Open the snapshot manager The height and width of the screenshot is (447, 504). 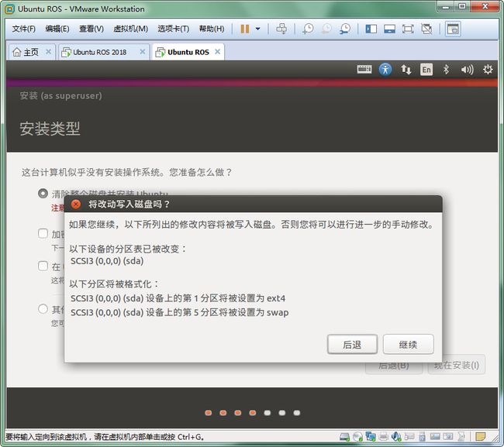point(345,29)
